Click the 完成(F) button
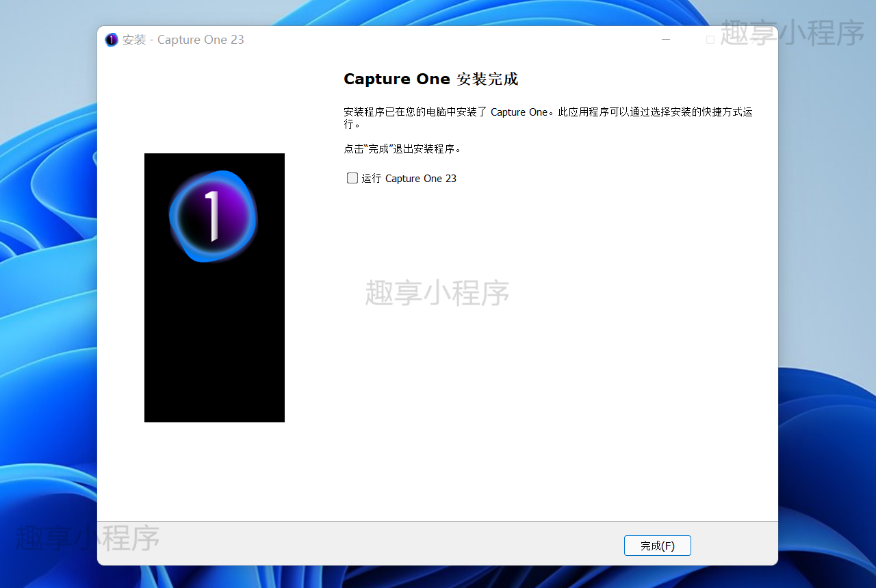The height and width of the screenshot is (588, 876). click(x=658, y=546)
